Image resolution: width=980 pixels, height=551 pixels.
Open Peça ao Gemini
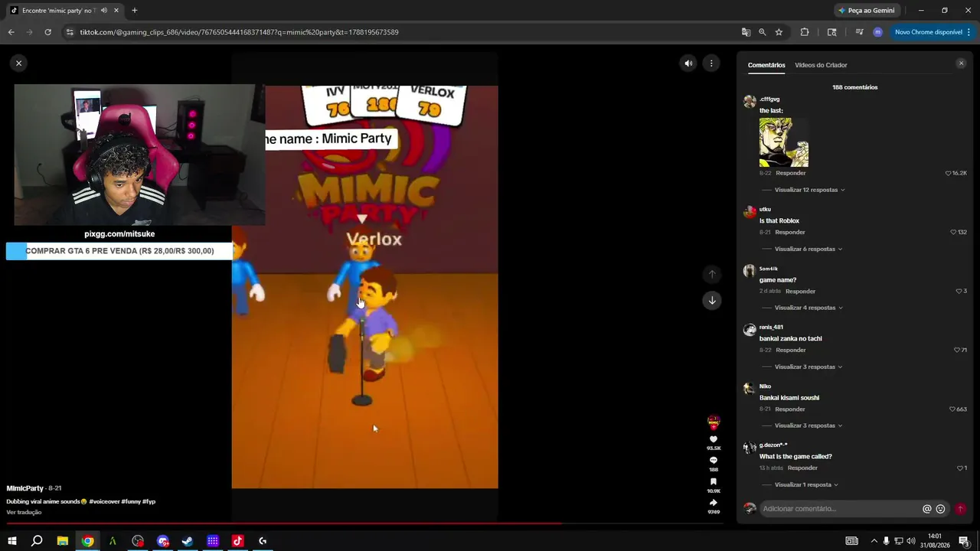point(866,11)
